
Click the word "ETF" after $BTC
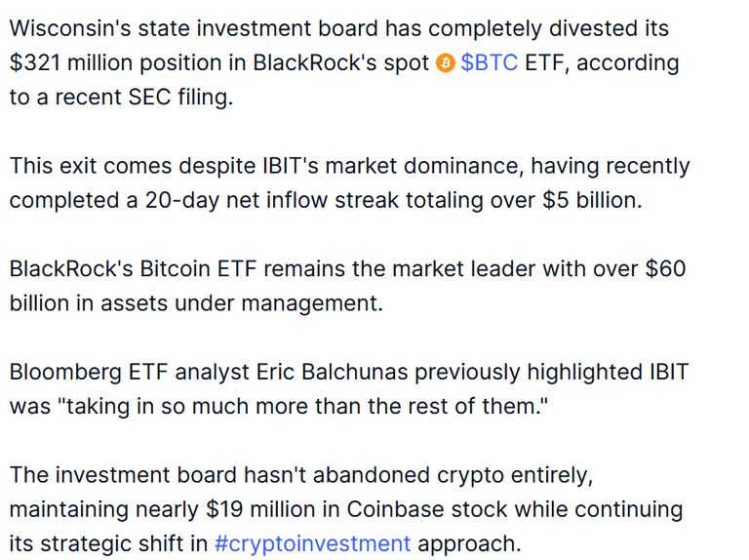click(543, 62)
